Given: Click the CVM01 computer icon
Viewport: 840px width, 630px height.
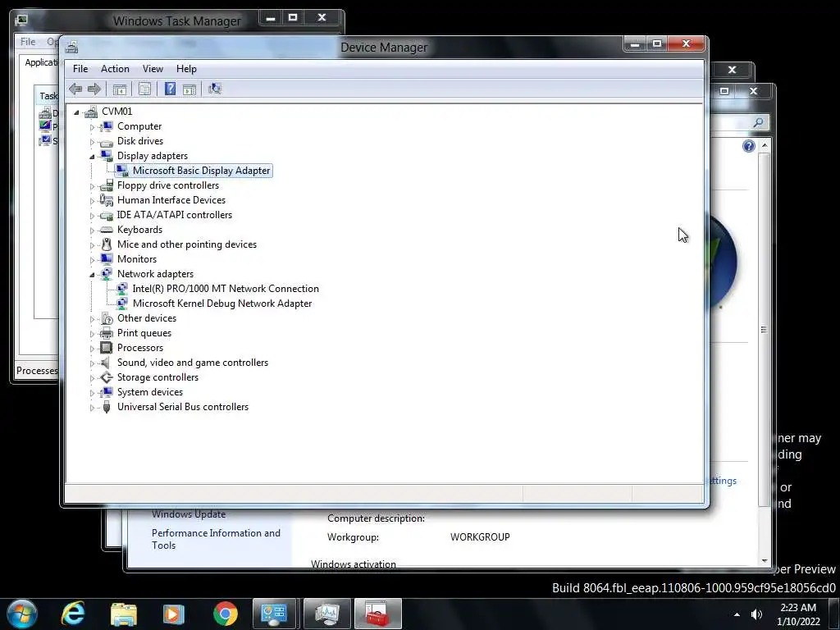Looking at the screenshot, I should (x=91, y=112).
